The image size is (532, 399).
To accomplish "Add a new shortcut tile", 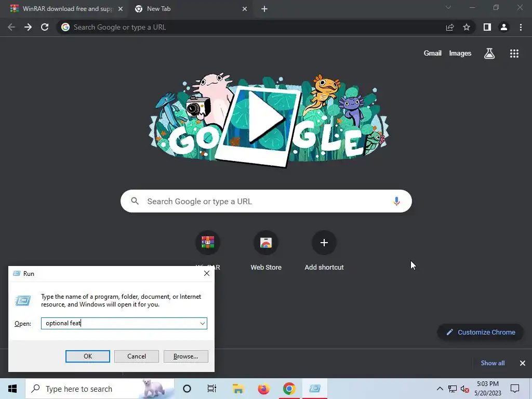I will click(x=324, y=250).
